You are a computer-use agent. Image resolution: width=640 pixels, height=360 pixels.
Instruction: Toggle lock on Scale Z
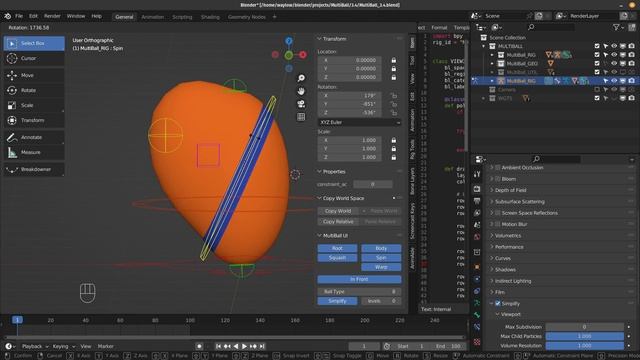(393, 157)
